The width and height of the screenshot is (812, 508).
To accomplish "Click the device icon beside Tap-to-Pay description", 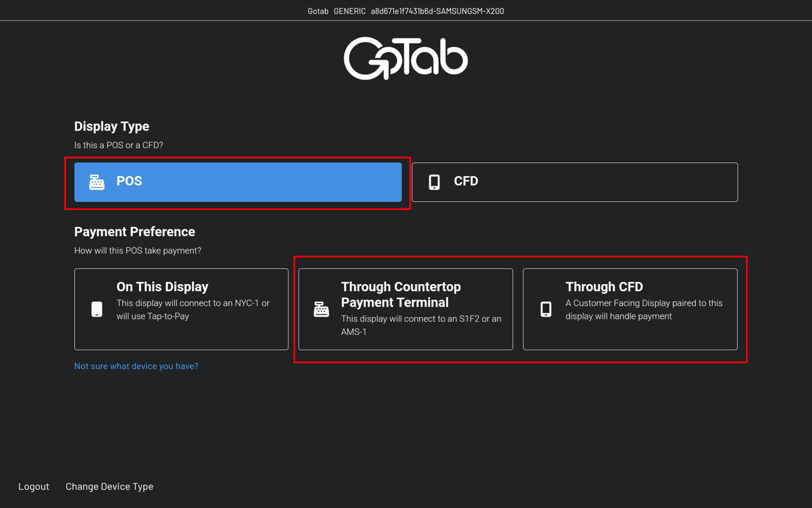I will pyautogui.click(x=96, y=309).
